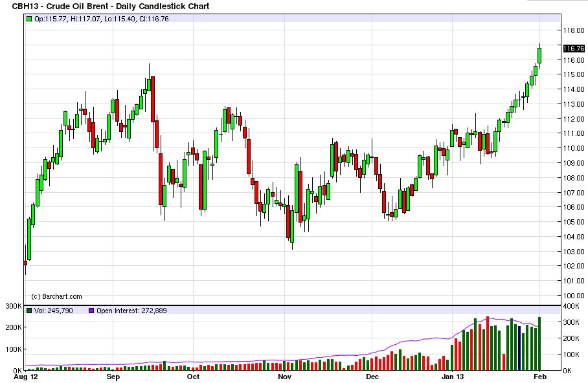Click the Sep date axis label

113,377
